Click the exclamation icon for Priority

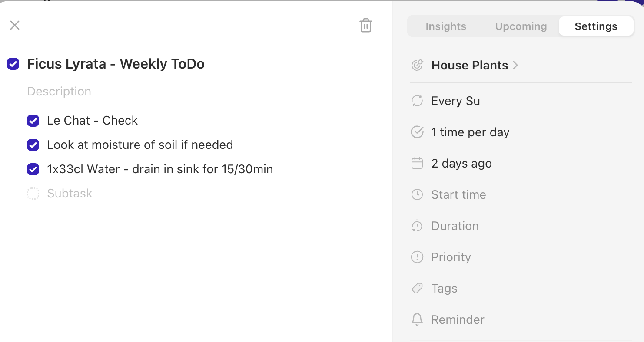417,257
